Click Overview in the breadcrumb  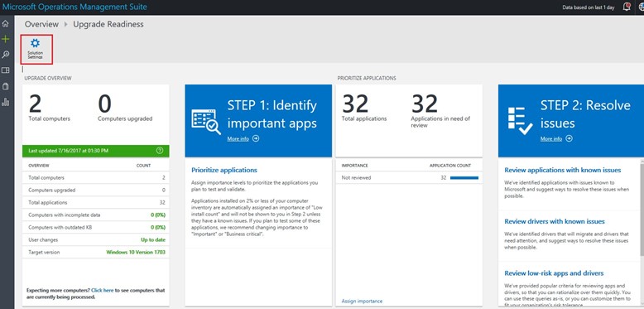(x=41, y=24)
